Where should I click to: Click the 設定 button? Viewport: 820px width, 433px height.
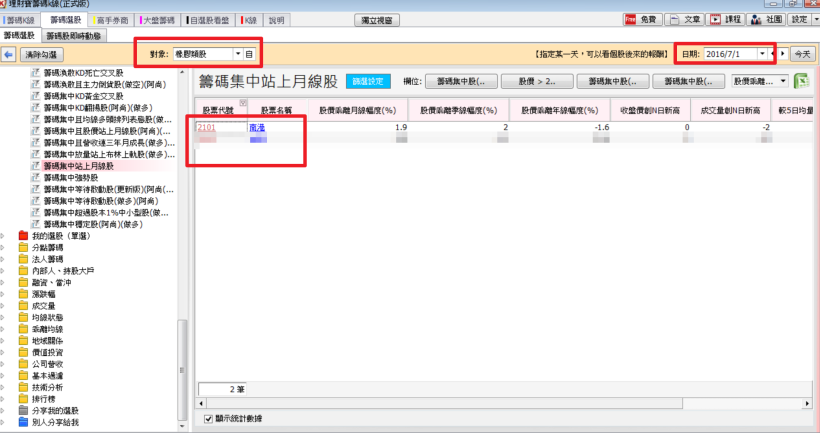(800, 20)
